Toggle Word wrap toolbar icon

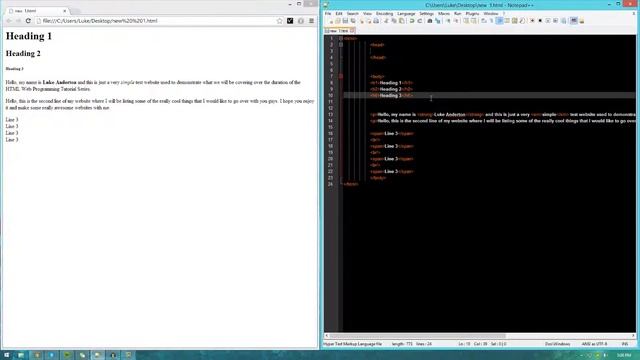(484, 20)
